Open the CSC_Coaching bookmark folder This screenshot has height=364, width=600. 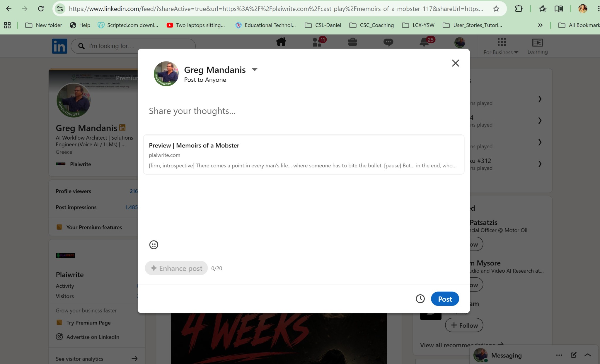371,25
